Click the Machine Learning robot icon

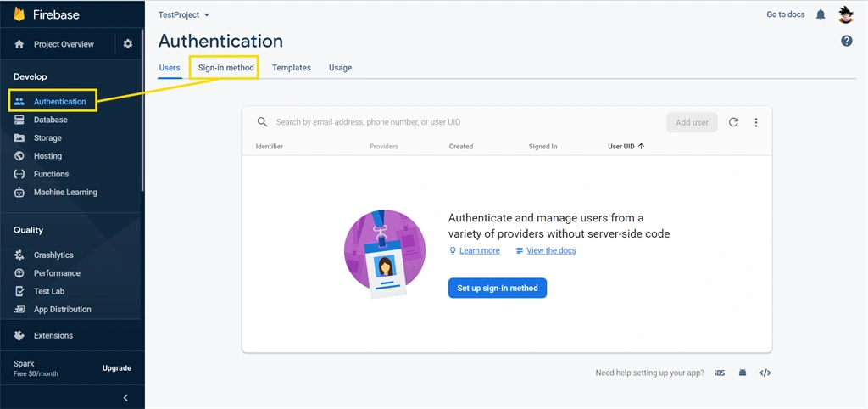point(19,193)
